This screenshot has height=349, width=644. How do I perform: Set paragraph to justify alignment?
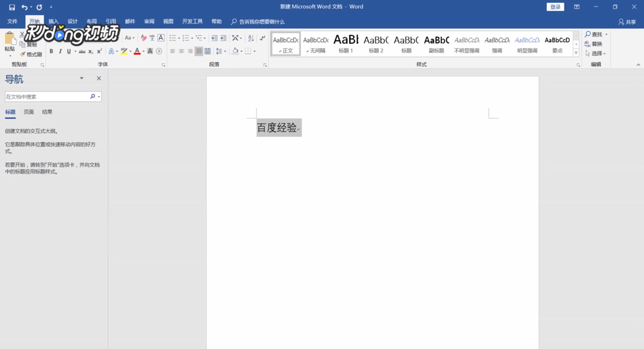click(199, 51)
